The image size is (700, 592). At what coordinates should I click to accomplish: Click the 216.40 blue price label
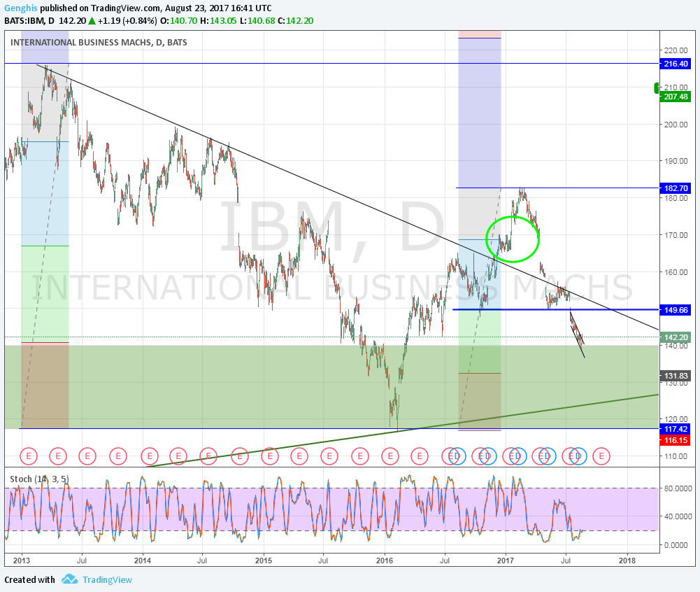(x=676, y=64)
